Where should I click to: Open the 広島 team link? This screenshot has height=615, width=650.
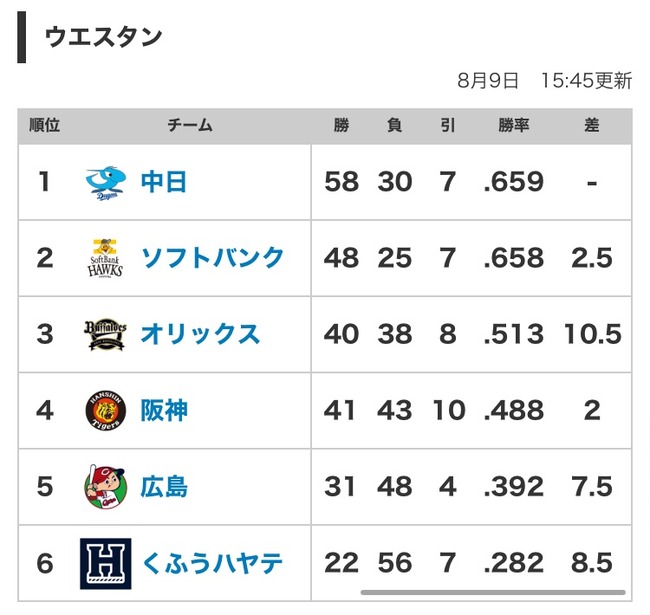click(164, 487)
